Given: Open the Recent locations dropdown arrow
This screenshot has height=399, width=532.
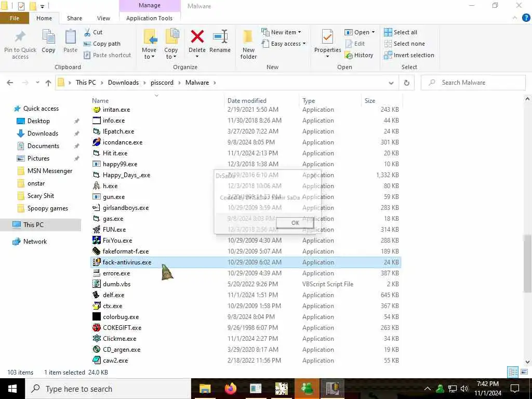Looking at the screenshot, I should [37, 83].
